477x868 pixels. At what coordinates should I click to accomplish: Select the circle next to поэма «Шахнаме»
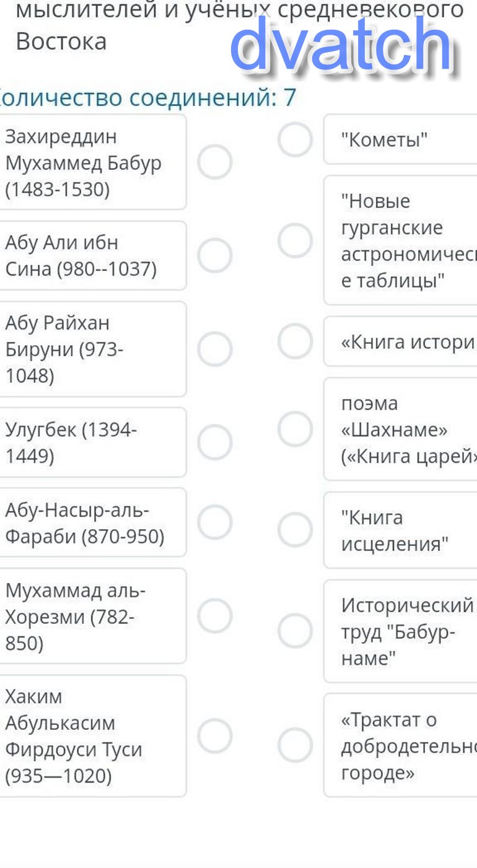(x=295, y=429)
